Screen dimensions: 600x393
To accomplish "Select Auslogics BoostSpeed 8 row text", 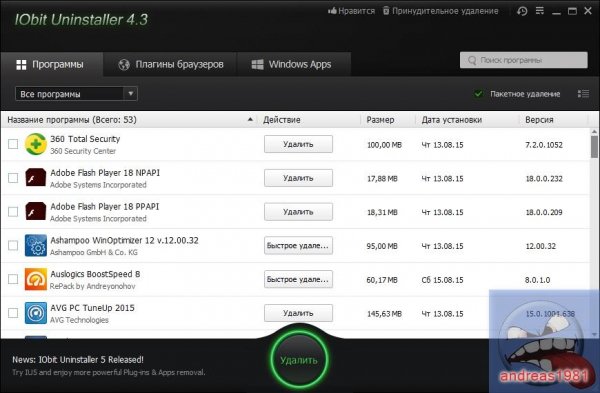I will click(95, 274).
